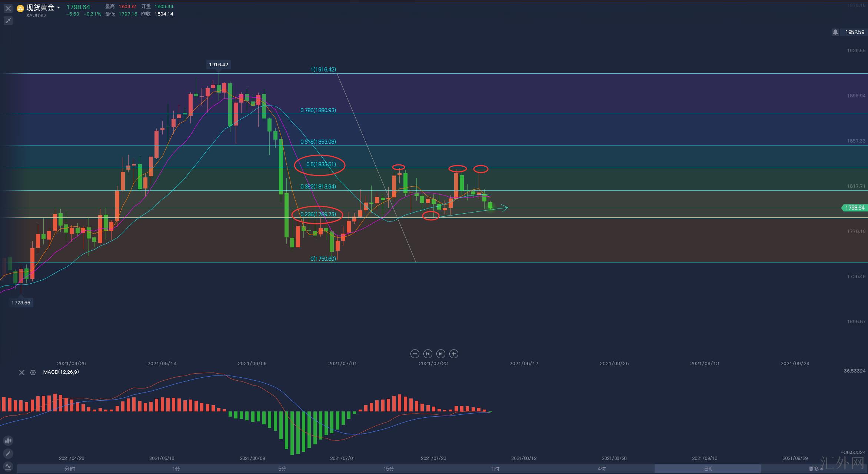Click the current price tag 1798.64
The image size is (868, 474).
click(854, 208)
